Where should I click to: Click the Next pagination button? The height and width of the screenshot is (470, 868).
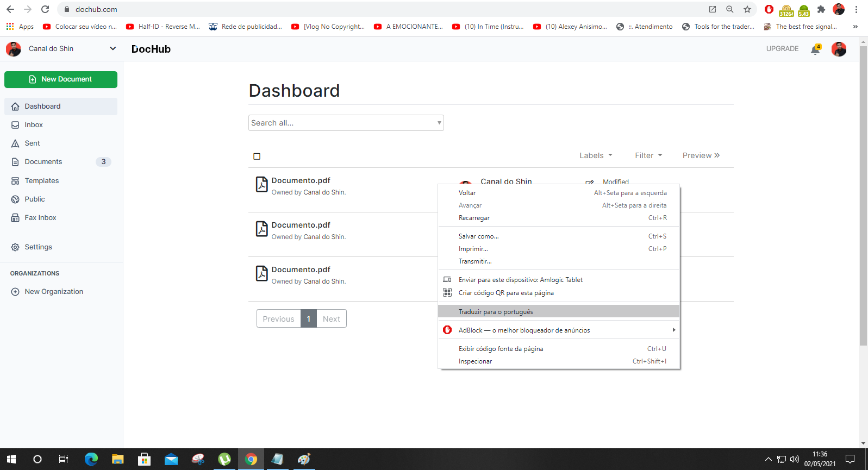[x=332, y=319]
